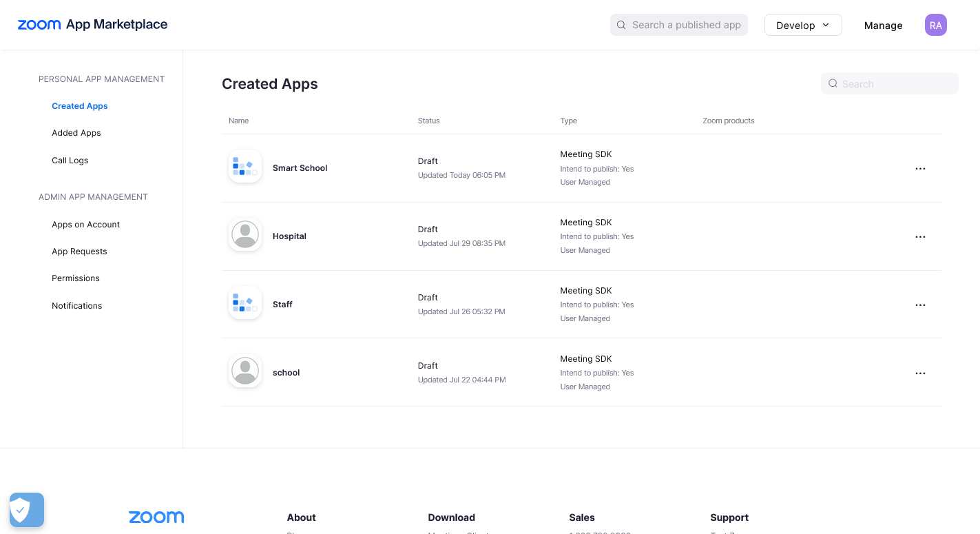Open the school app avatar icon
This screenshot has width=980, height=534.
click(x=245, y=371)
